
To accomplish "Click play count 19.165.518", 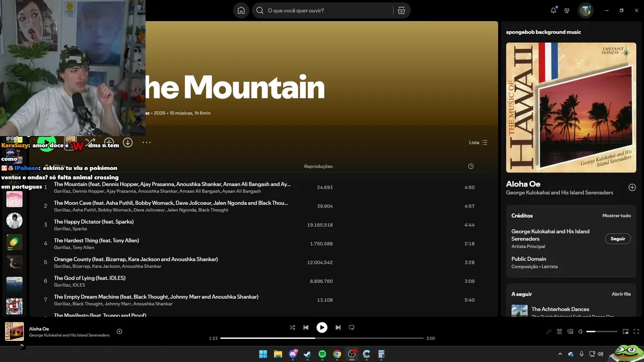I will pos(320,225).
